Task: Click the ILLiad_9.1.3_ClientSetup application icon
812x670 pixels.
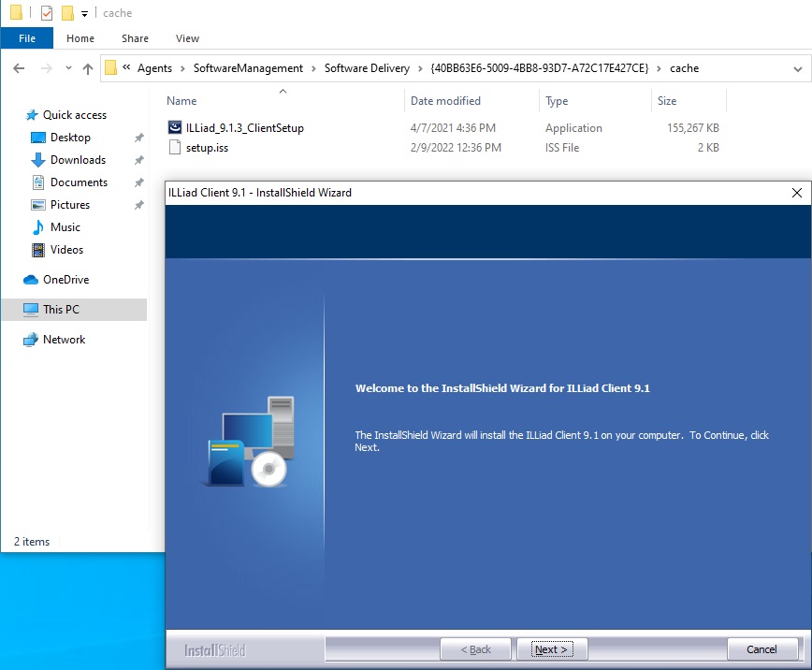Action: (x=175, y=127)
